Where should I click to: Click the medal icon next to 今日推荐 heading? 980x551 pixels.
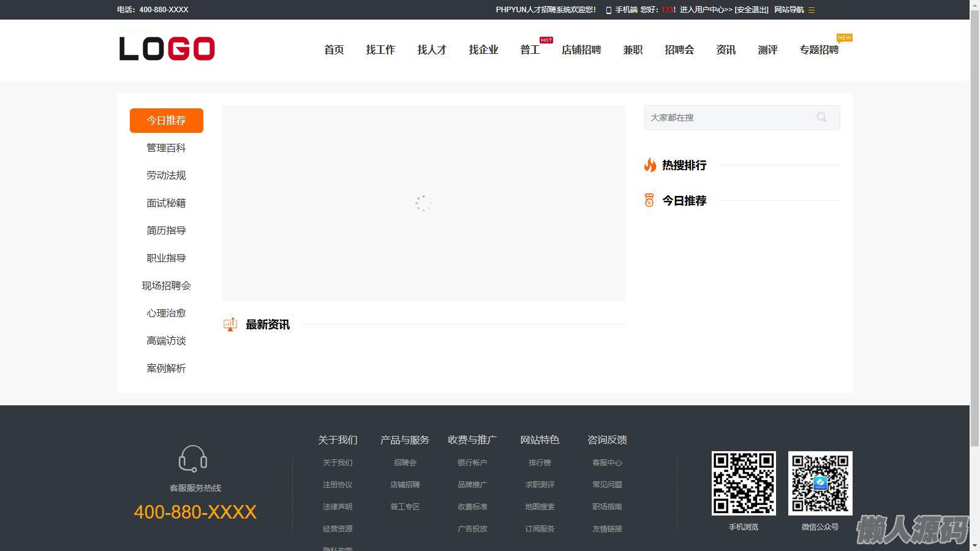point(649,200)
